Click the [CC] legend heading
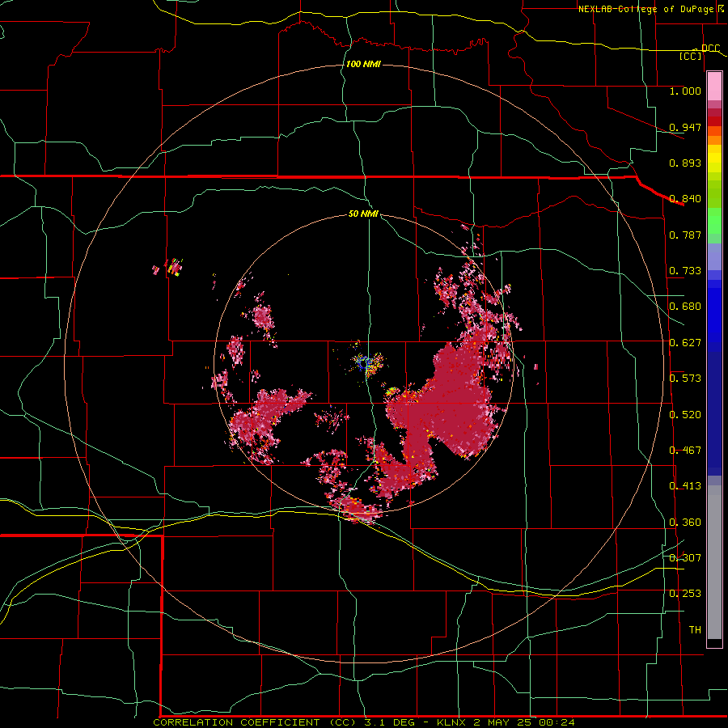 pyautogui.click(x=691, y=57)
